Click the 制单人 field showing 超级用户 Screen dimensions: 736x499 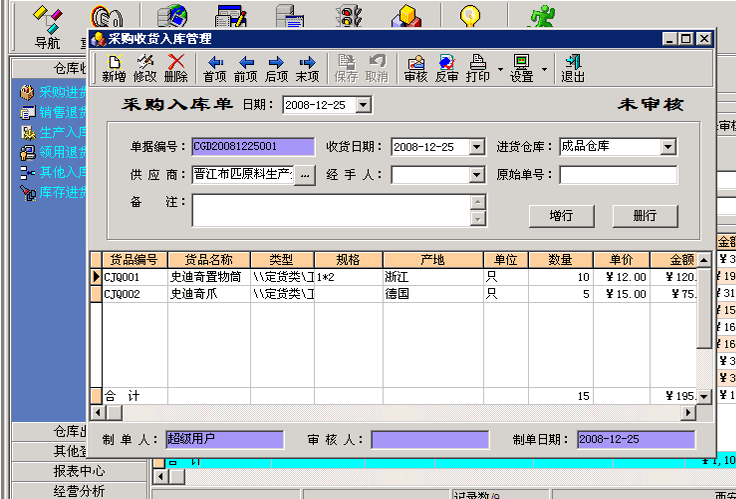coord(225,440)
